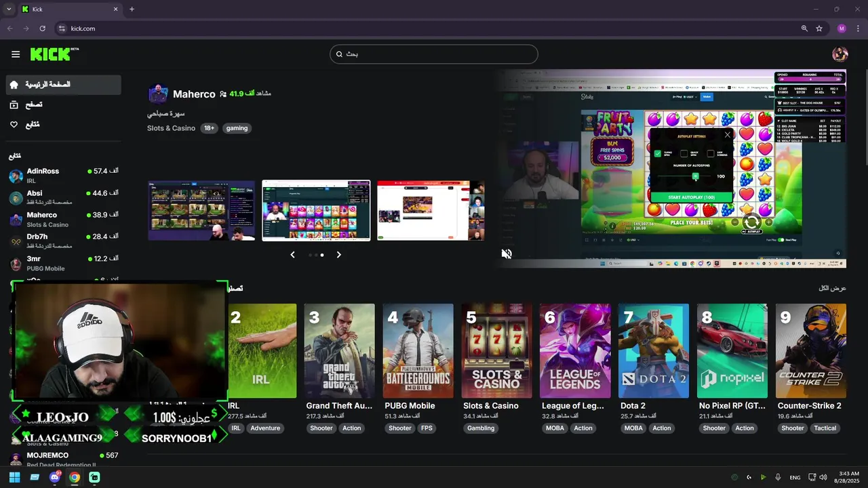Open Chrome from the taskbar

click(x=75, y=477)
